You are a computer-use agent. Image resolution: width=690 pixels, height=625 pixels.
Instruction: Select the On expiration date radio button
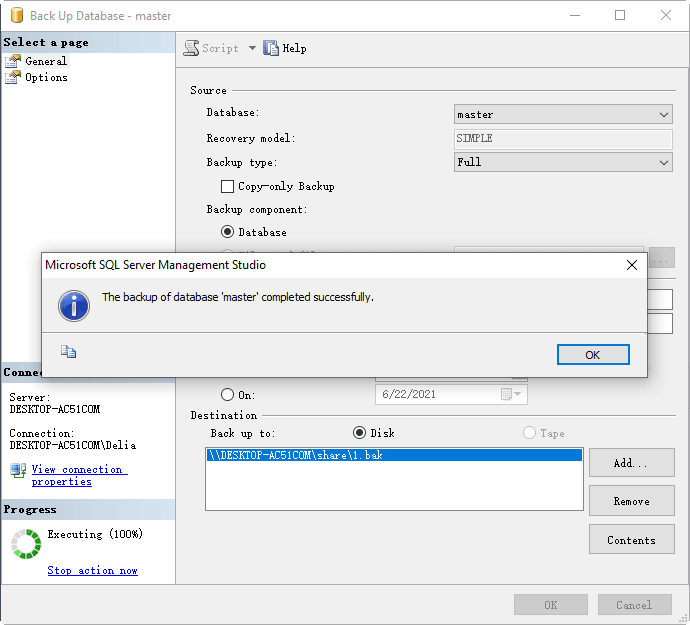tap(227, 394)
